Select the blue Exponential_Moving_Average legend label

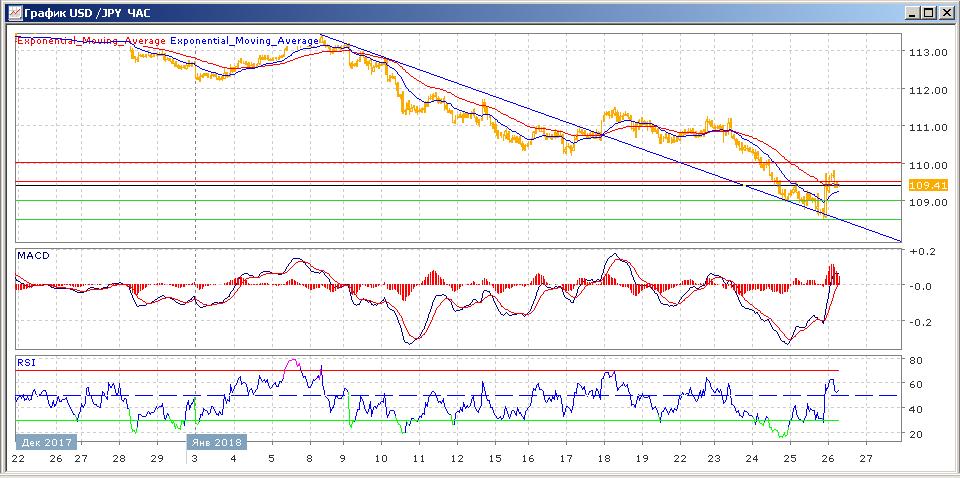coord(245,40)
